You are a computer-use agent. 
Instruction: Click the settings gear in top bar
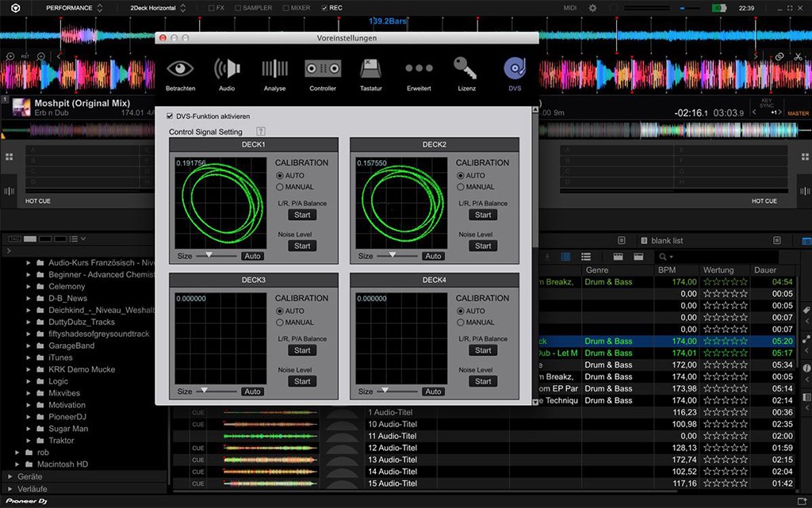pyautogui.click(x=592, y=8)
